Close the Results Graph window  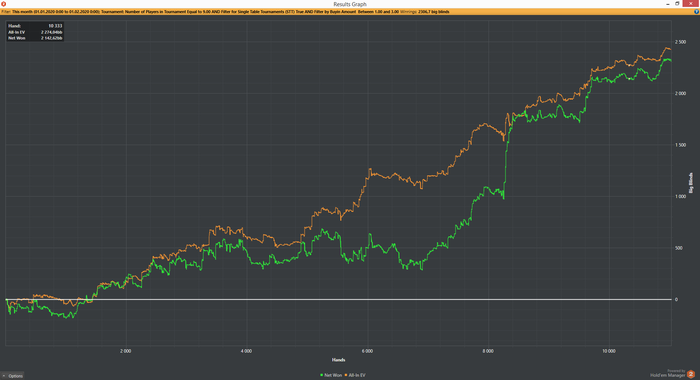691,4
